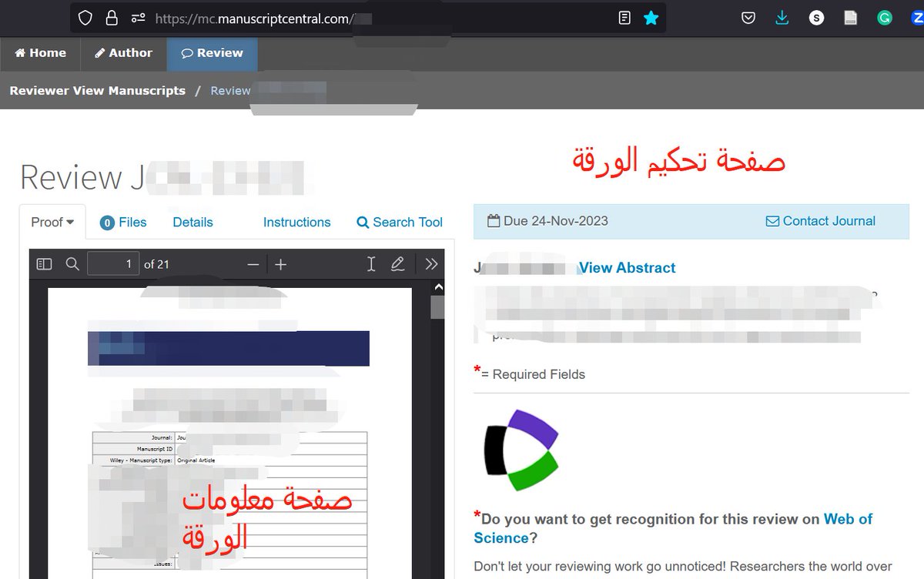The height and width of the screenshot is (579, 924).
Task: Toggle the PDF sidebar panel
Action: pos(44,263)
